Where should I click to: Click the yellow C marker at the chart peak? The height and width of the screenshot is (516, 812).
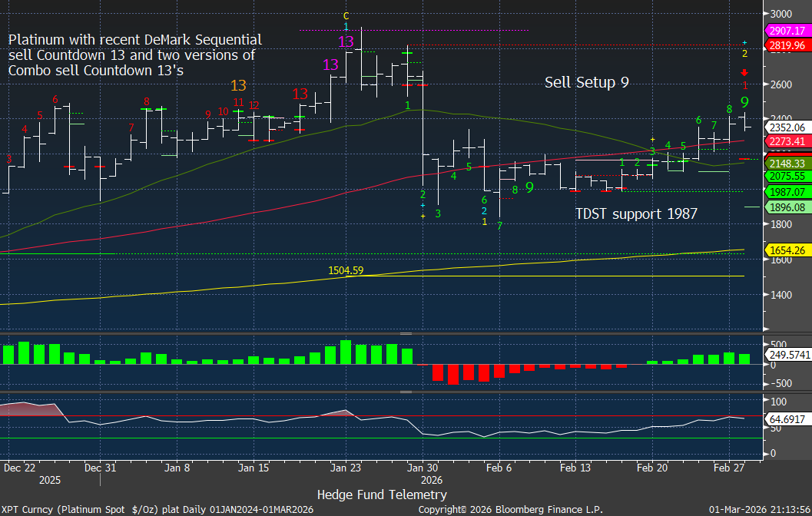coord(346,15)
